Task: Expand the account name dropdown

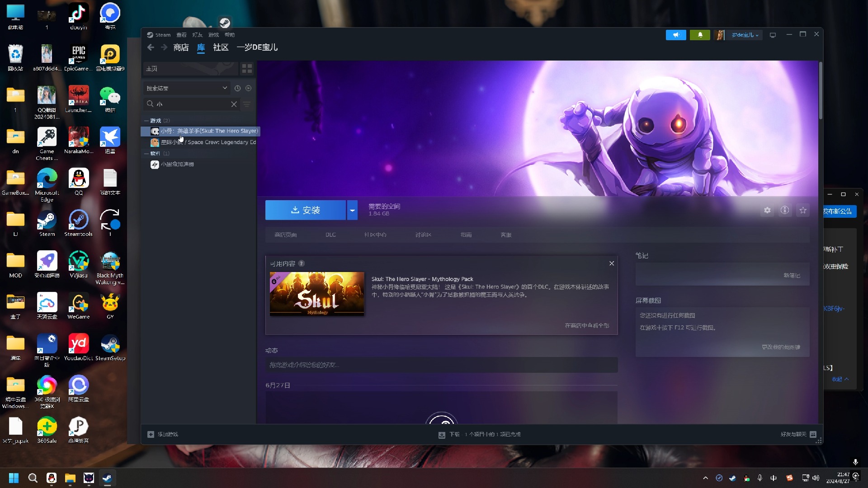Action: [x=745, y=35]
